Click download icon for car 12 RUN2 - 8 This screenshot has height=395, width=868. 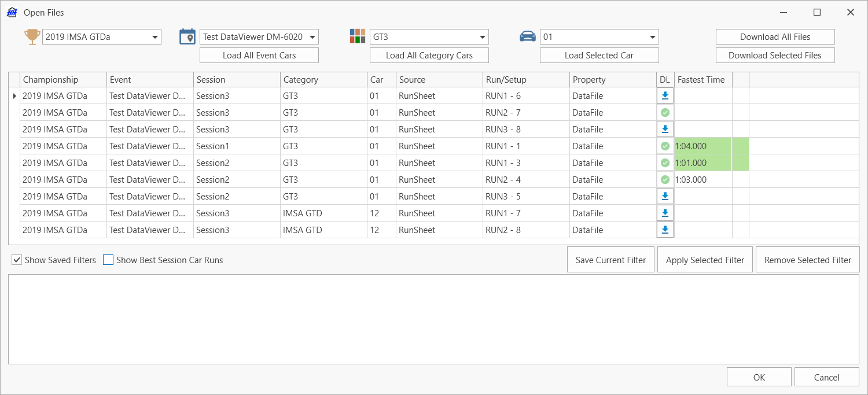[665, 230]
